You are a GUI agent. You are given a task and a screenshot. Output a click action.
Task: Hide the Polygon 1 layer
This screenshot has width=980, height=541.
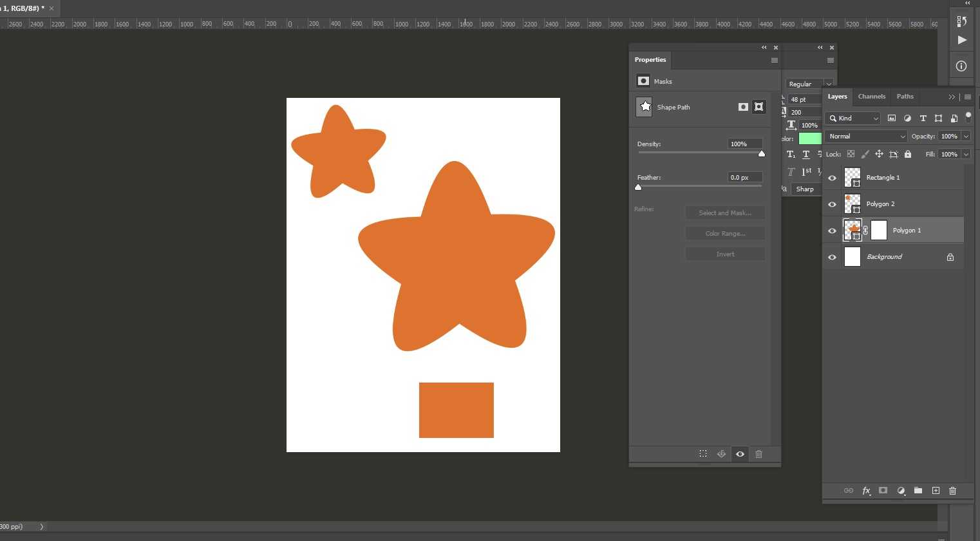[x=832, y=231]
